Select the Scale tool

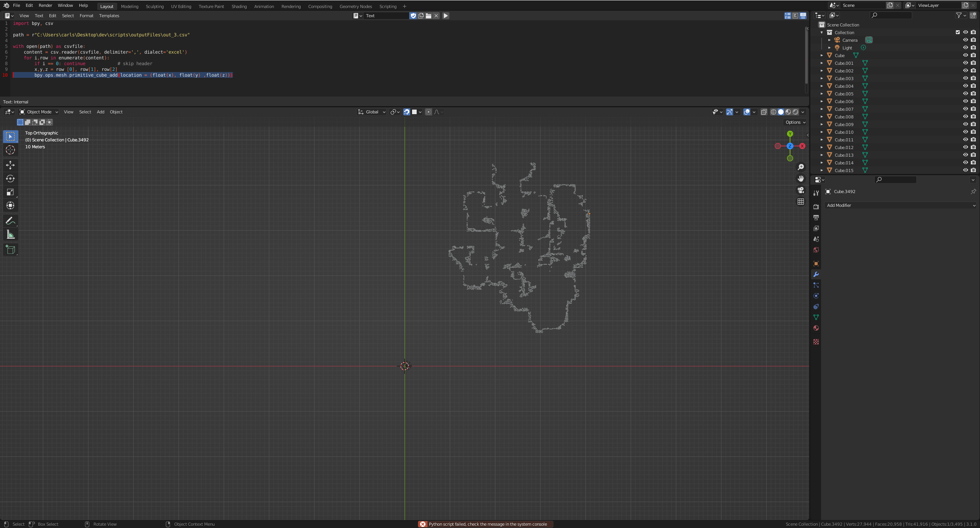click(x=10, y=192)
